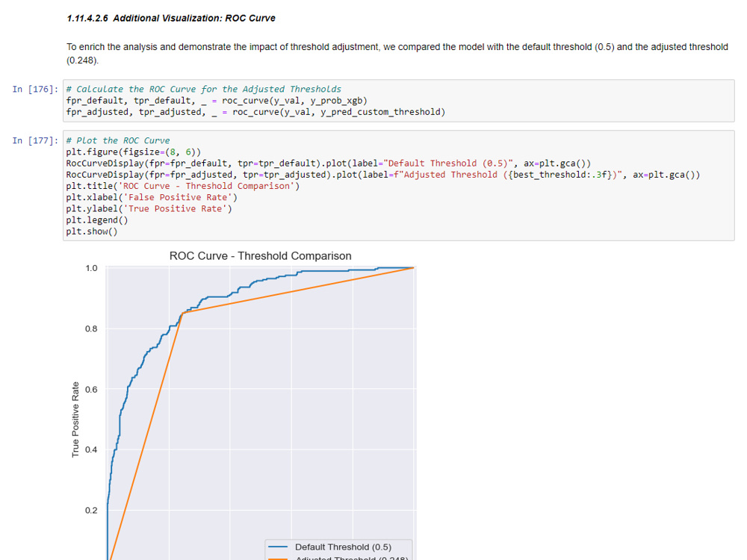The width and height of the screenshot is (747, 560).
Task: Click the y-axis tick label 0.4
Action: pos(91,449)
